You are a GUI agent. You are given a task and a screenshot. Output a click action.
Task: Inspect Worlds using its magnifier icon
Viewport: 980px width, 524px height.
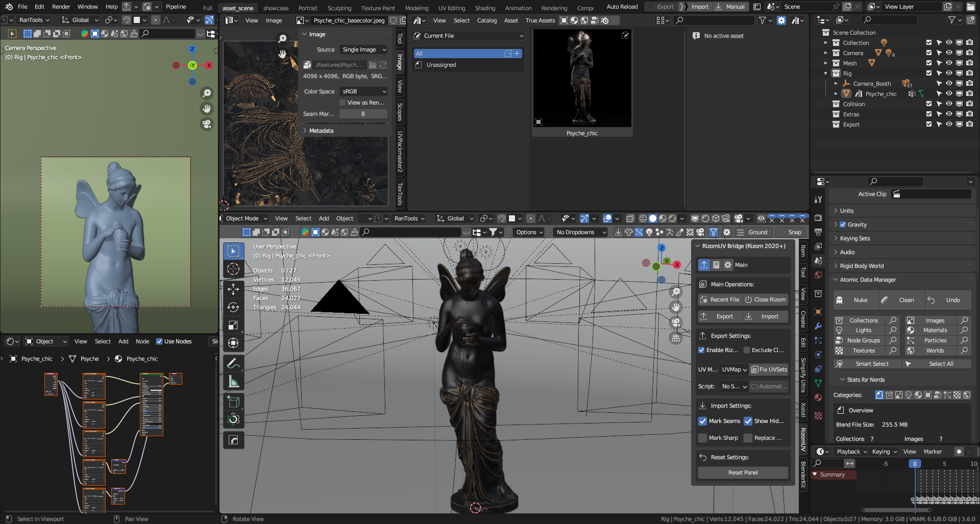(x=964, y=351)
